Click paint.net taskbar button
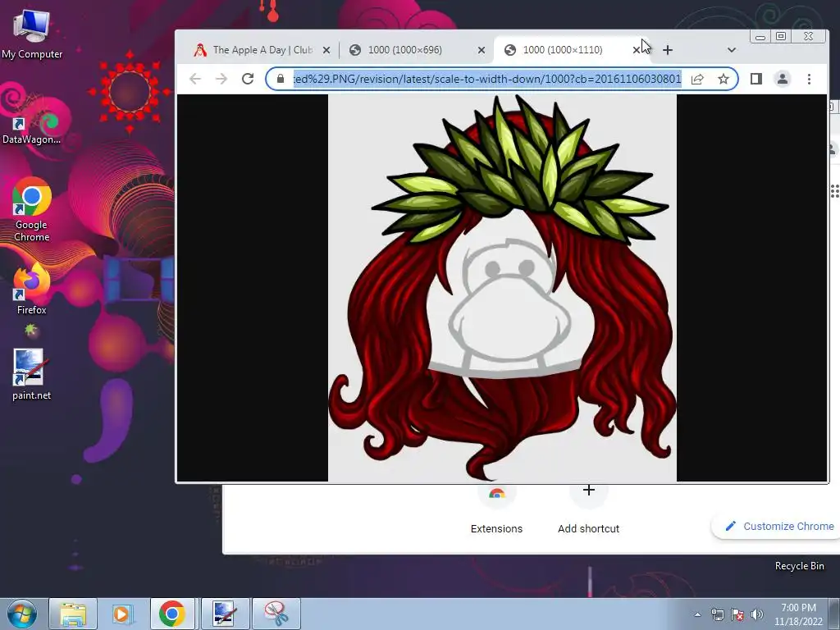840x630 pixels. (x=226, y=614)
